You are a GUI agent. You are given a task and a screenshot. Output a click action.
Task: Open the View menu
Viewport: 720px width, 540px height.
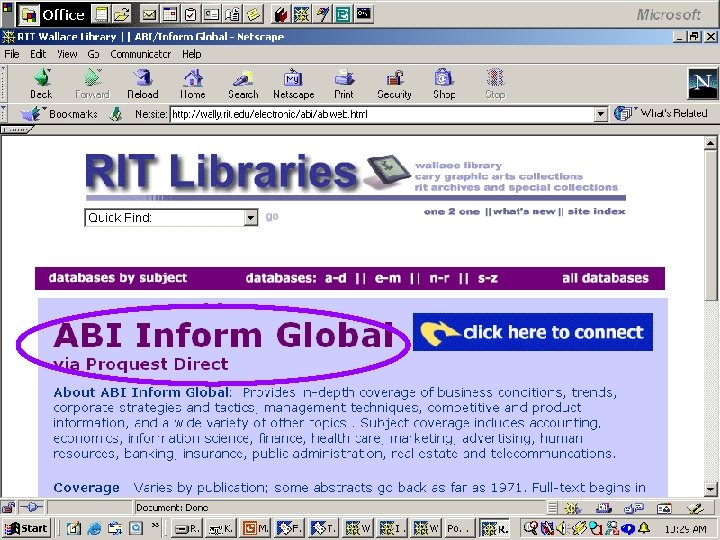(x=67, y=54)
